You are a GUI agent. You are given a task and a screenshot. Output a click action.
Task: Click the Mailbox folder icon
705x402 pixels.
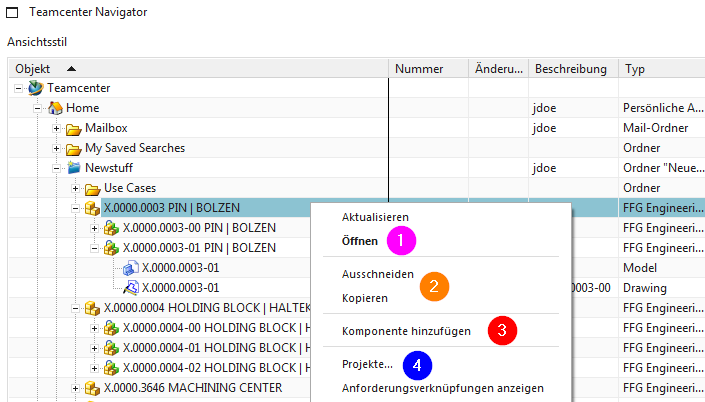tap(74, 128)
